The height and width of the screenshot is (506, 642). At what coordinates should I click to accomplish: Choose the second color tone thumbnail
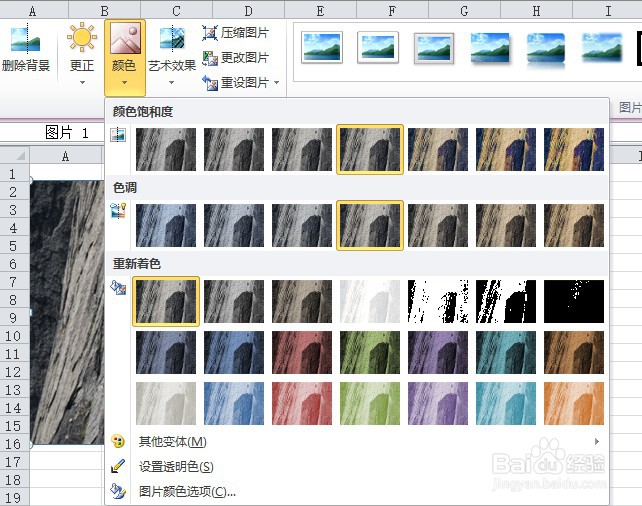click(234, 226)
